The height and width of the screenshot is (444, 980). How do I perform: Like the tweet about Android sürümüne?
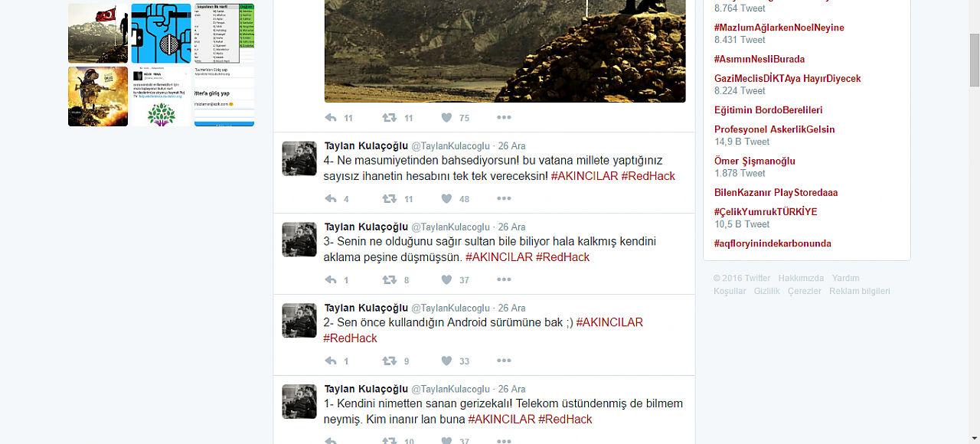coord(446,361)
